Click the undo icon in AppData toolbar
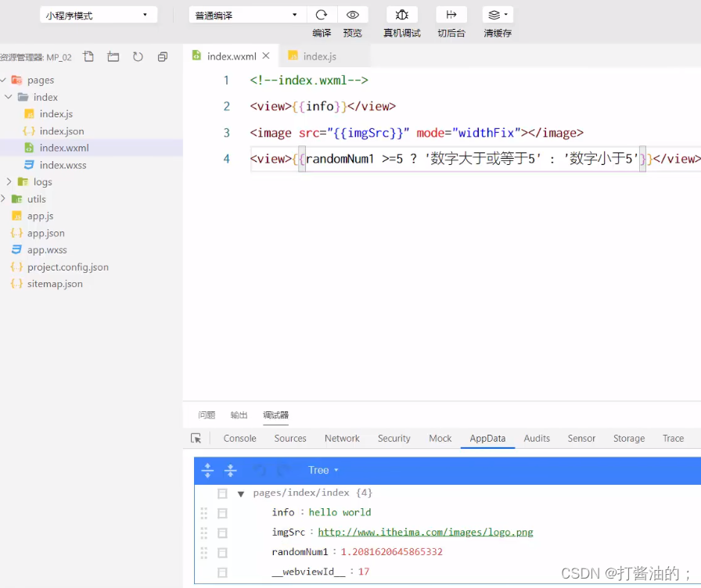This screenshot has width=701, height=588. click(260, 471)
